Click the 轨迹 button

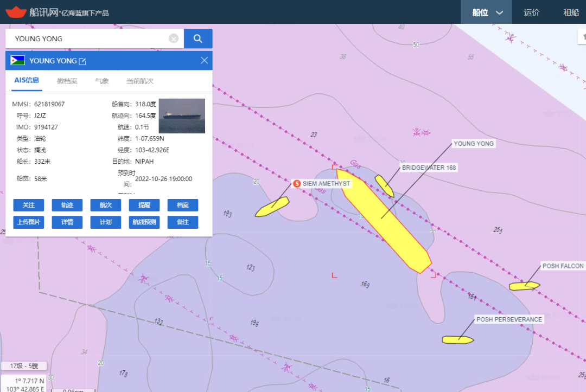67,205
